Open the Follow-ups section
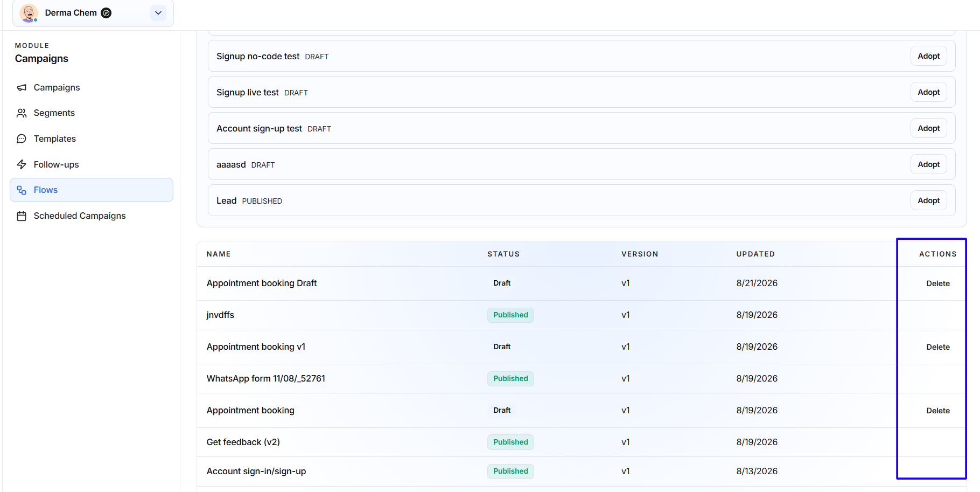 coord(92,164)
